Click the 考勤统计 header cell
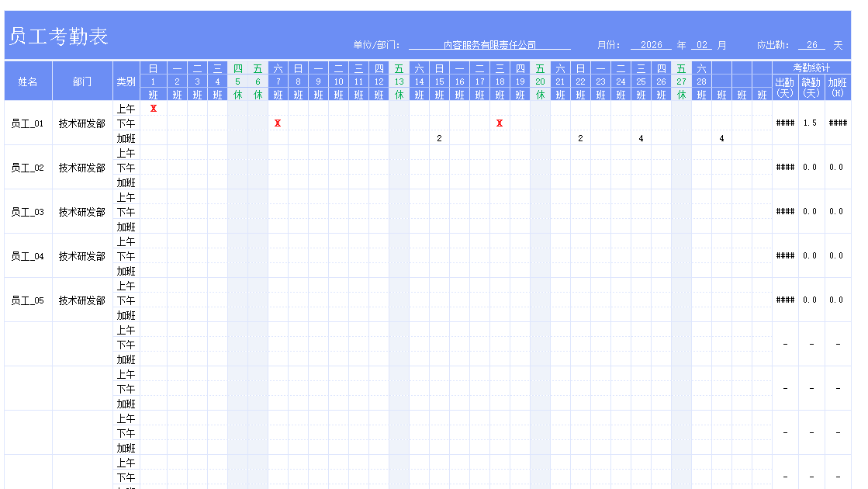 [811, 68]
